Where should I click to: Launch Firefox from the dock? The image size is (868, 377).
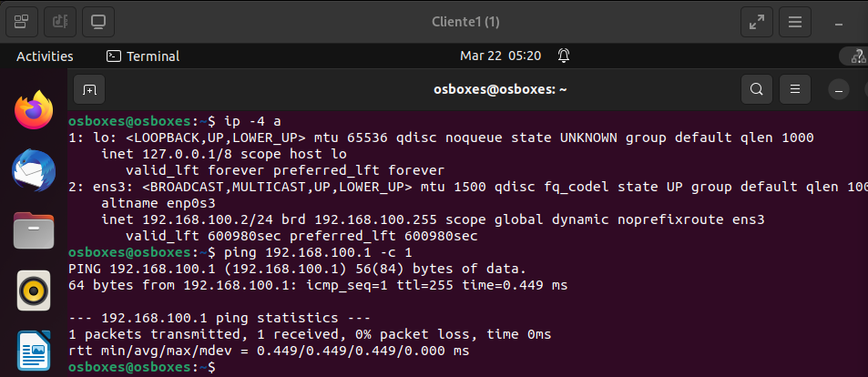pyautogui.click(x=34, y=109)
